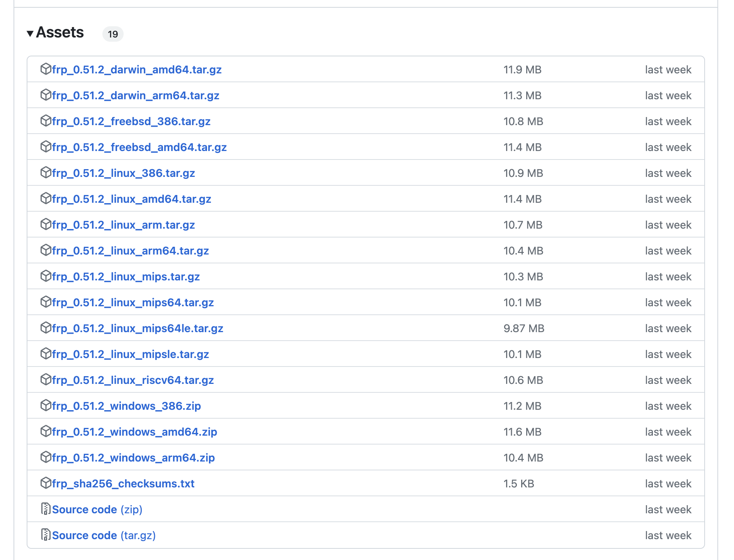Click 'last week' date on windows_arm64 row

(x=668, y=458)
